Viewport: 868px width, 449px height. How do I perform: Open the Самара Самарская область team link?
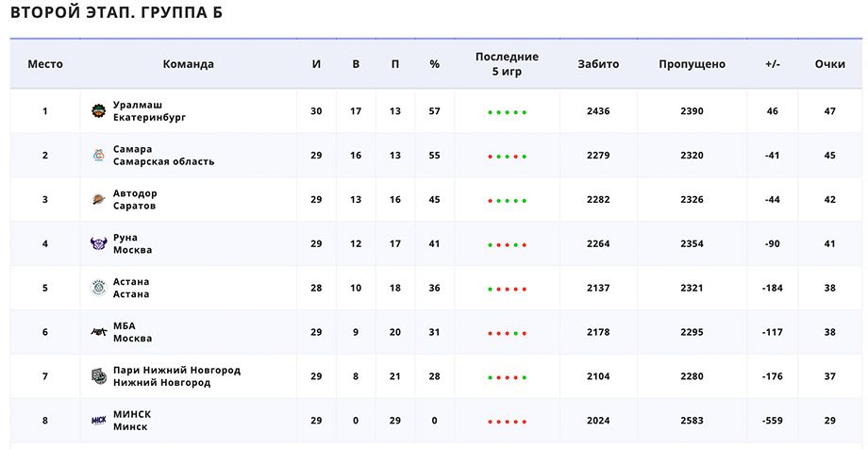[163, 156]
